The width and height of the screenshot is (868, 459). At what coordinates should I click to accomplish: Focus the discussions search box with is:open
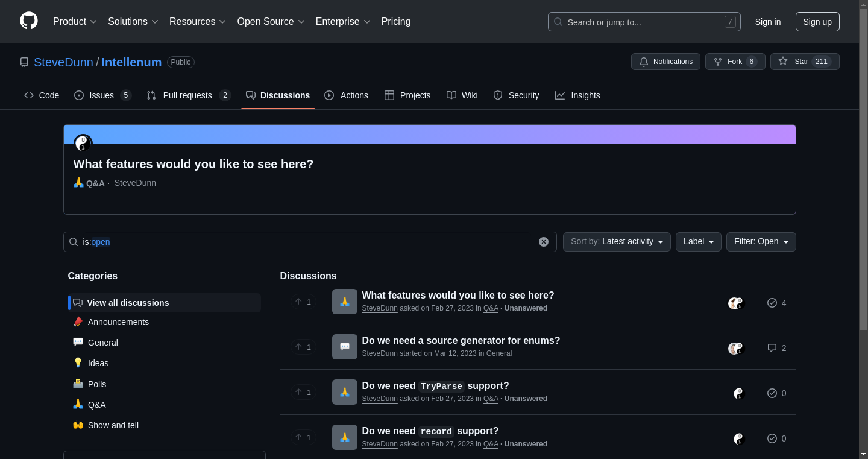click(310, 242)
